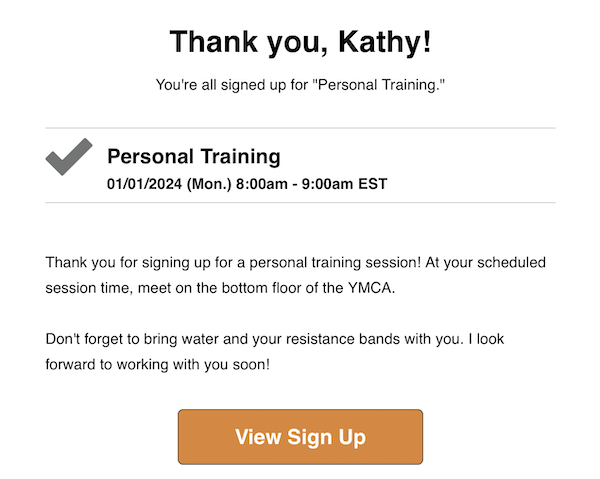The width and height of the screenshot is (600, 479).
Task: Click the gray checkmark icon
Action: click(x=69, y=157)
